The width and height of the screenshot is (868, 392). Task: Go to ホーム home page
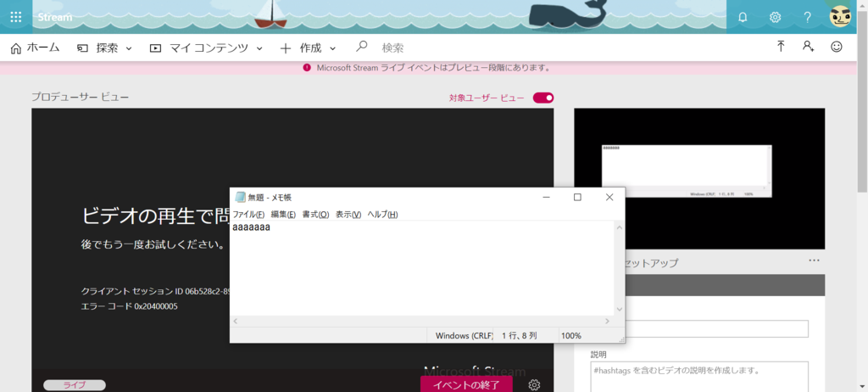point(35,48)
